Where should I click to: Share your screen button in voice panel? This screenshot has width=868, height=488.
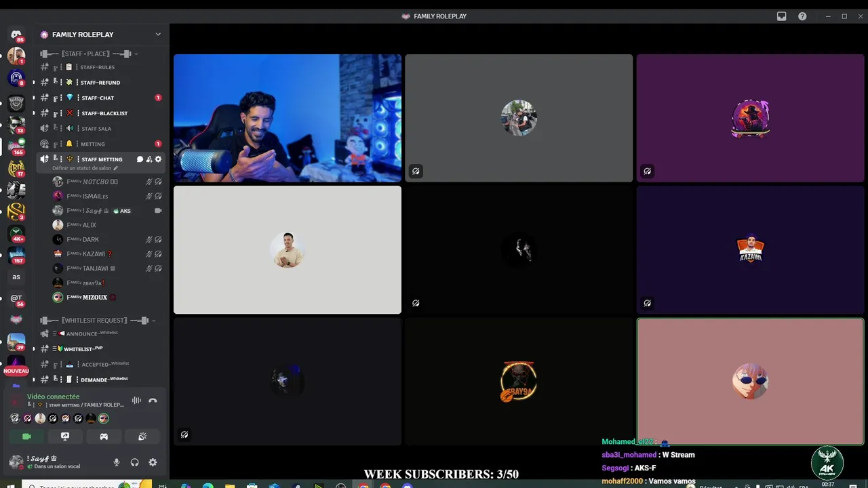click(x=65, y=436)
